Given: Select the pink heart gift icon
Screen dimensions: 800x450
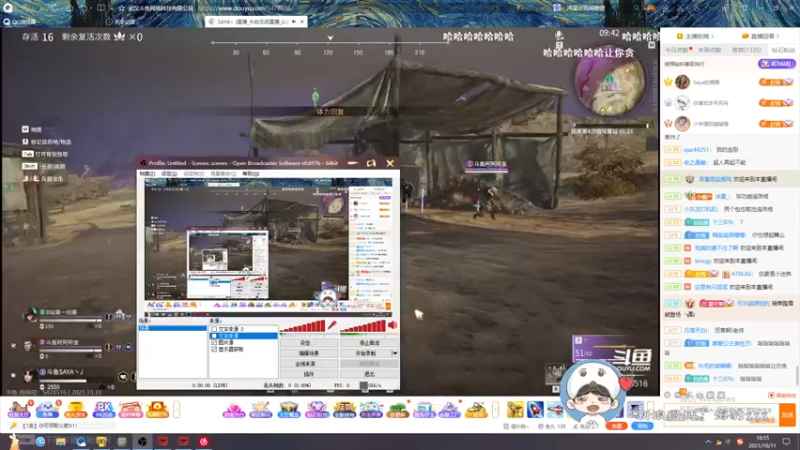Looking at the screenshot, I should [x=234, y=409].
